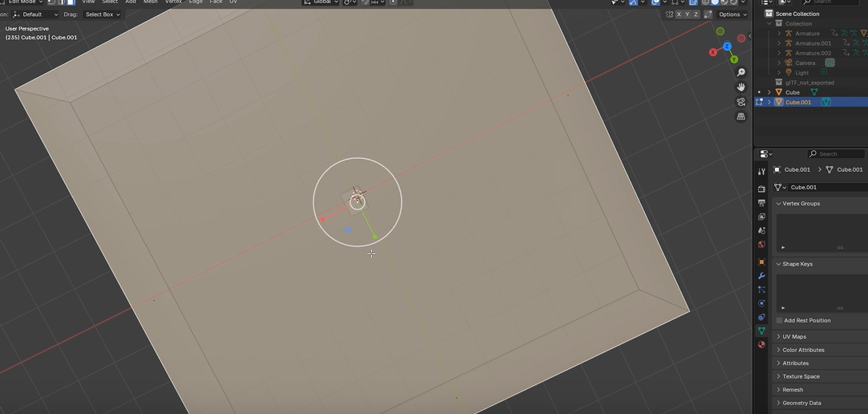Toggle auto merge vertices icon
868x414 pixels.
pos(708,14)
